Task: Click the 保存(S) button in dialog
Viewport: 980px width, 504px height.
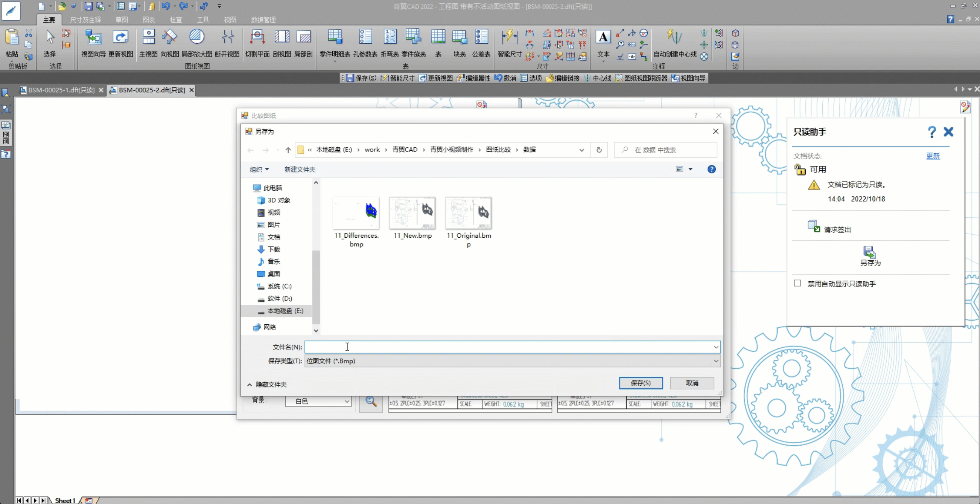Action: [641, 383]
